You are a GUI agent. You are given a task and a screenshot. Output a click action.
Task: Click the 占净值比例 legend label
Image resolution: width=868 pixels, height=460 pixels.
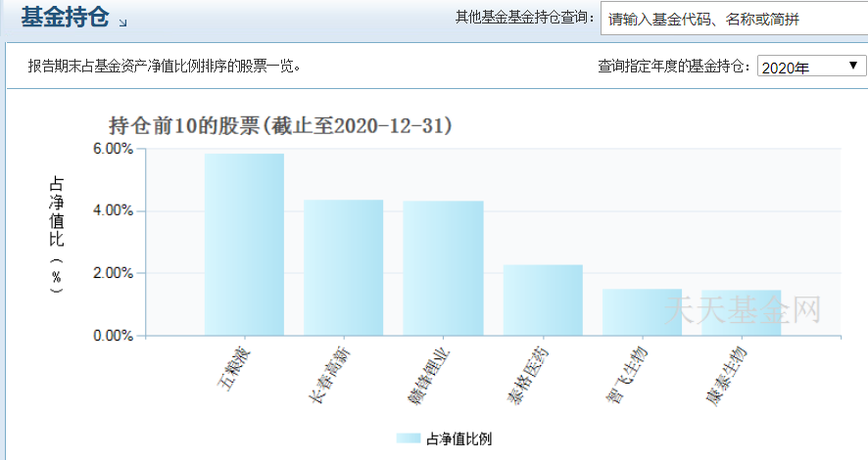pos(458,439)
